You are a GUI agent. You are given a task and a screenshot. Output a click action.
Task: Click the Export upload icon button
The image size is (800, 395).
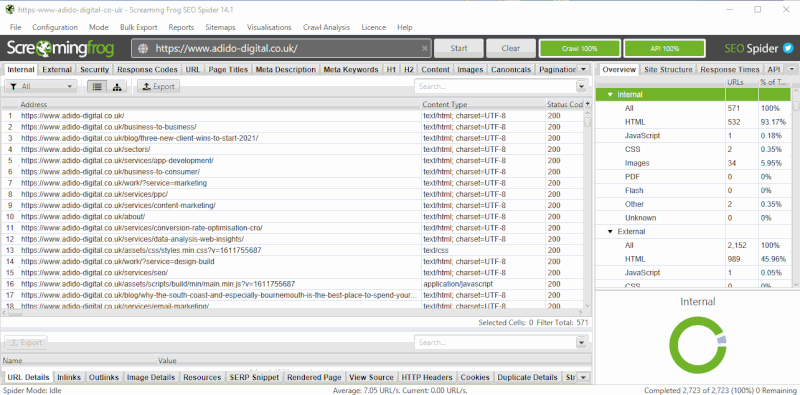pyautogui.click(x=159, y=87)
